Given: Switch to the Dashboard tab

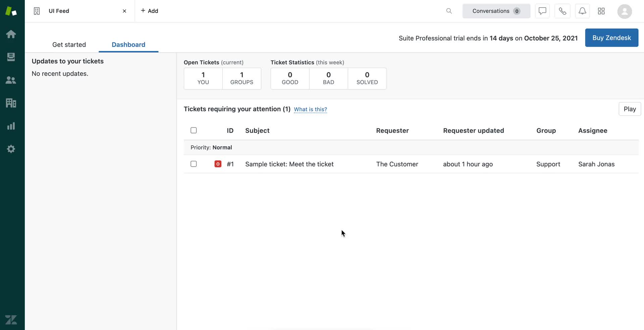Looking at the screenshot, I should pos(128,45).
